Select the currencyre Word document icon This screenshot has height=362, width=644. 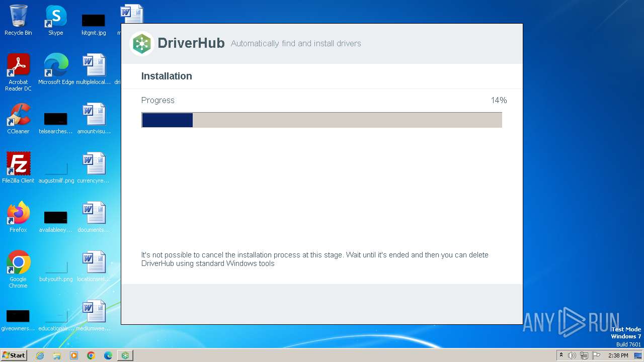click(94, 168)
